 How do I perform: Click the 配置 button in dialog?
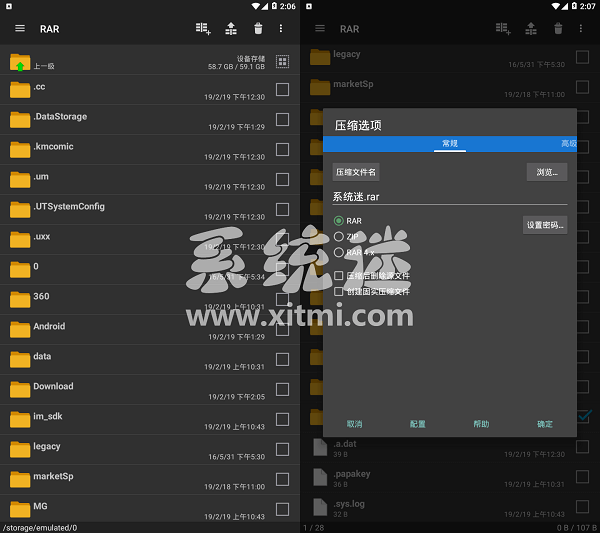417,424
